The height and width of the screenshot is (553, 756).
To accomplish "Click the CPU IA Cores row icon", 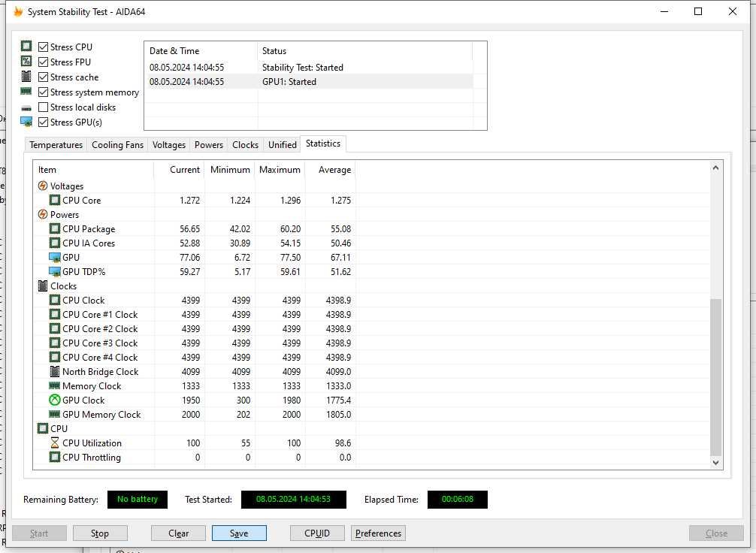I will point(55,243).
